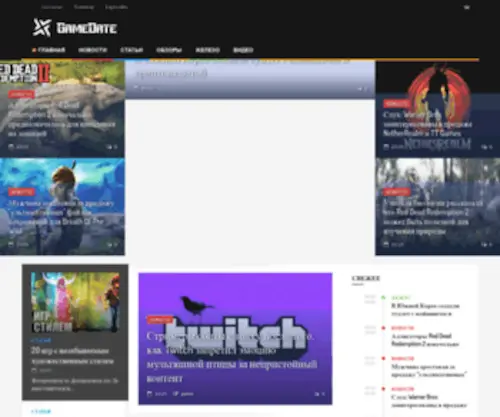Viewport: 500px width, 417px height.
Task: Open the first link in the top utility bar
Action: [52, 7]
